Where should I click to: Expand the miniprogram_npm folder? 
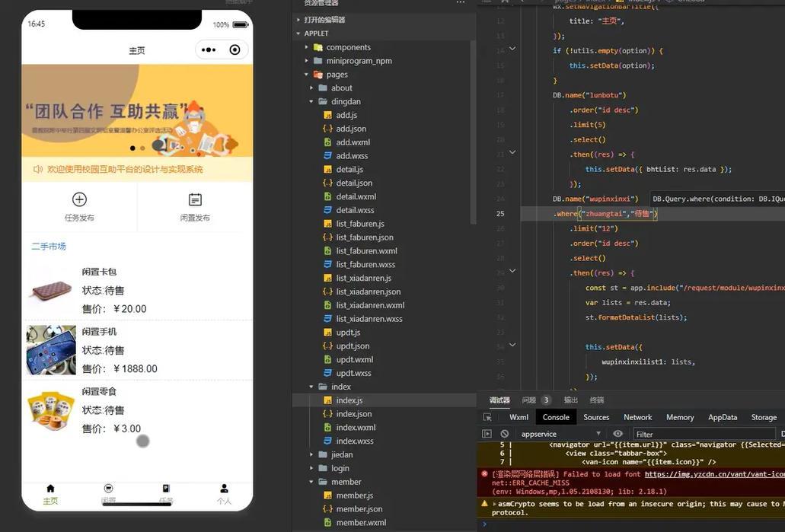pos(307,61)
